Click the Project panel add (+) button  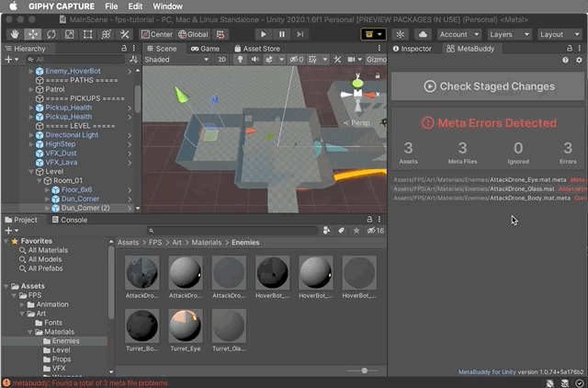coord(10,231)
